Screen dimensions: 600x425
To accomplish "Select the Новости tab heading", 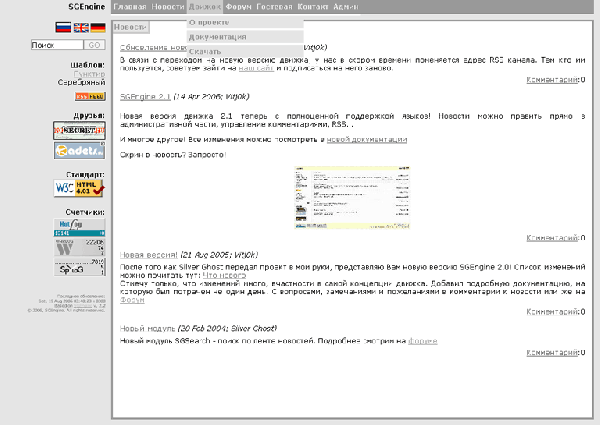I will pyautogui.click(x=130, y=27).
